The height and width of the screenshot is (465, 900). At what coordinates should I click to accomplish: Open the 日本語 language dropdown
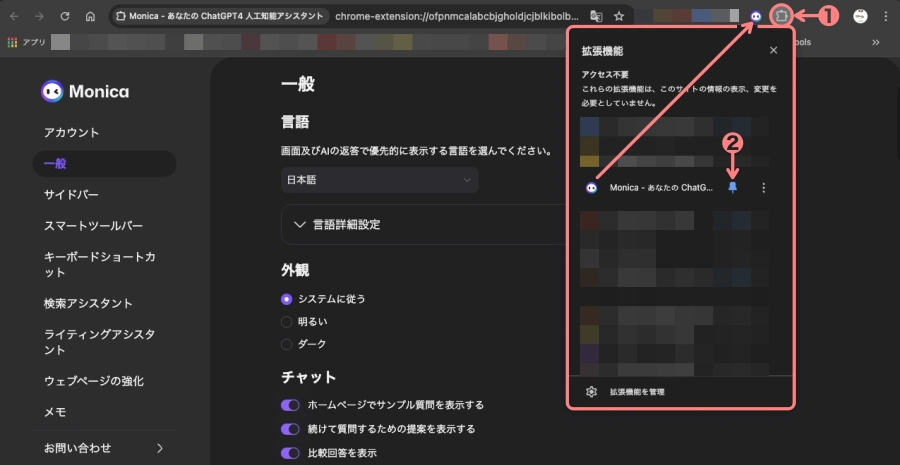click(379, 180)
